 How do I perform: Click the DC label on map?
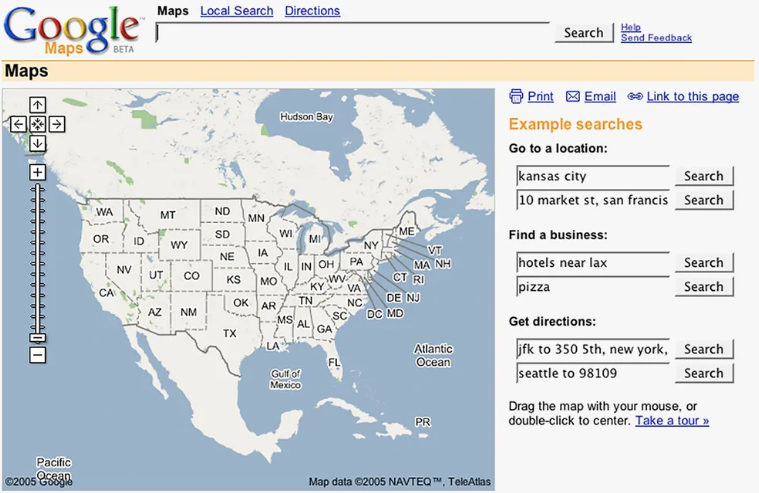tap(374, 314)
